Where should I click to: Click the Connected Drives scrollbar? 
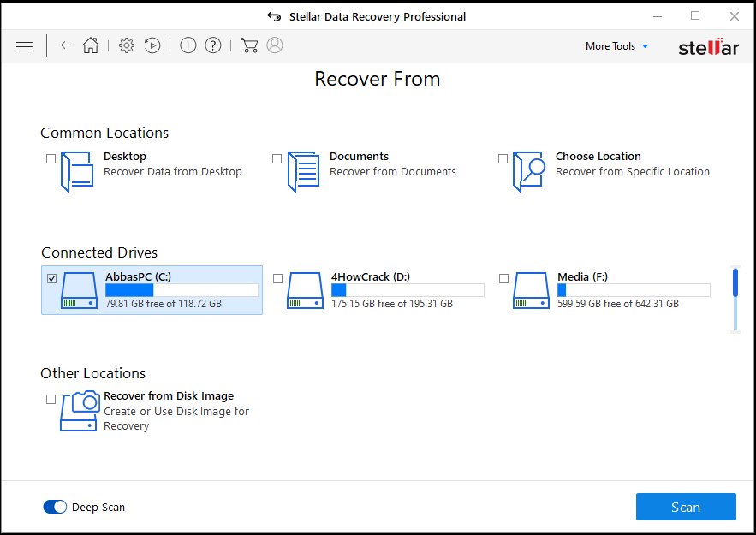tap(735, 300)
